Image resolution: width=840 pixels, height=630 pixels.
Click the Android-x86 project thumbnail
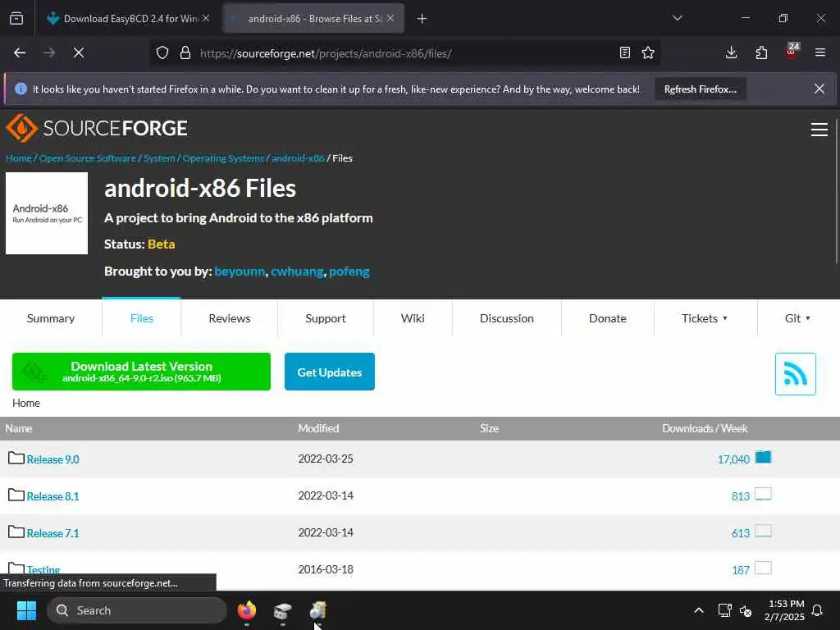47,213
